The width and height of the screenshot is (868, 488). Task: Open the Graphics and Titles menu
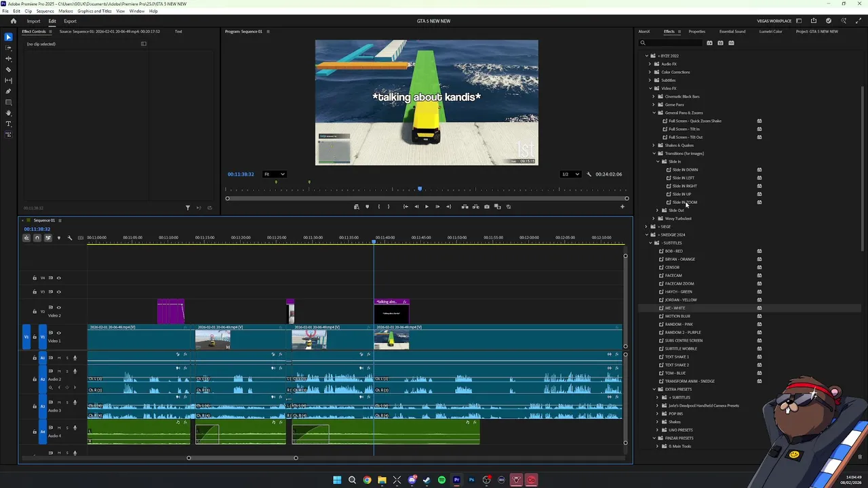(x=94, y=12)
